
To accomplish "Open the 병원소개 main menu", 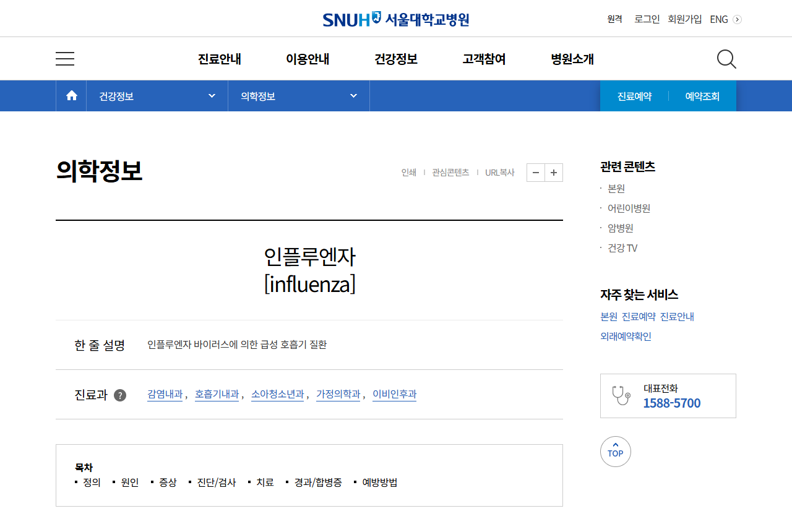I will [x=572, y=59].
